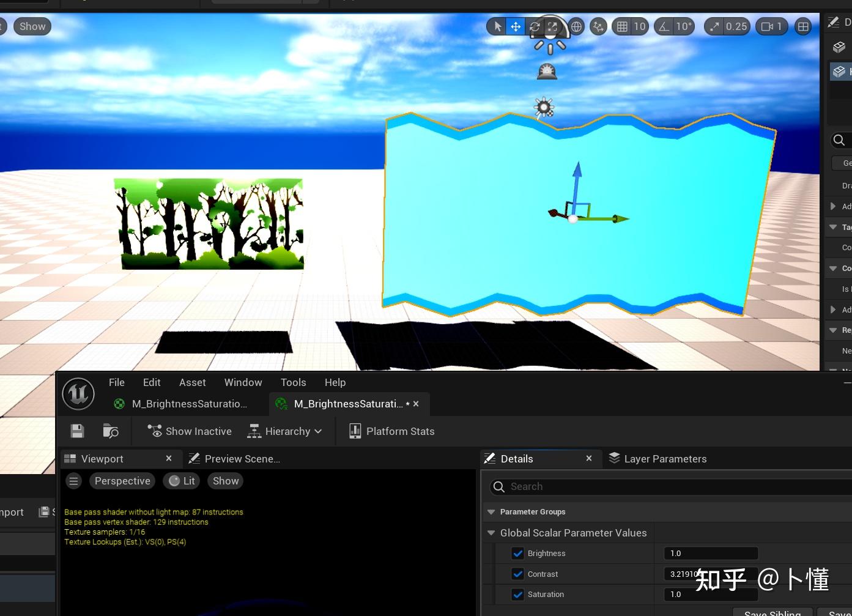This screenshot has height=616, width=852.
Task: Toggle world/local coordinate space globe icon
Action: point(576,26)
